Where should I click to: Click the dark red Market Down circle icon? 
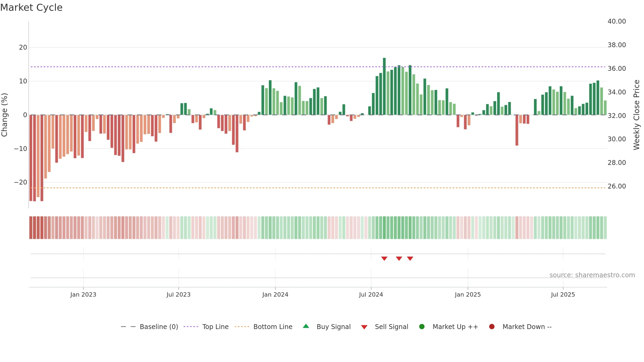click(492, 327)
